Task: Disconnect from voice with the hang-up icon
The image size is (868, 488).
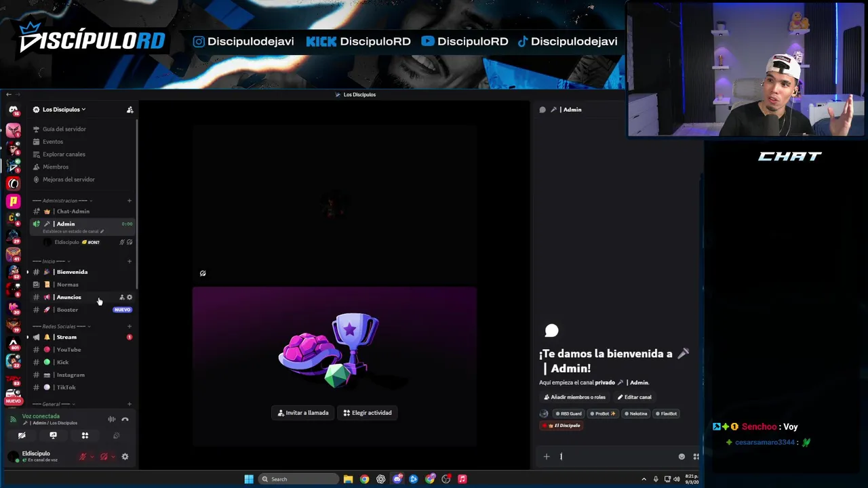Action: [x=125, y=420]
